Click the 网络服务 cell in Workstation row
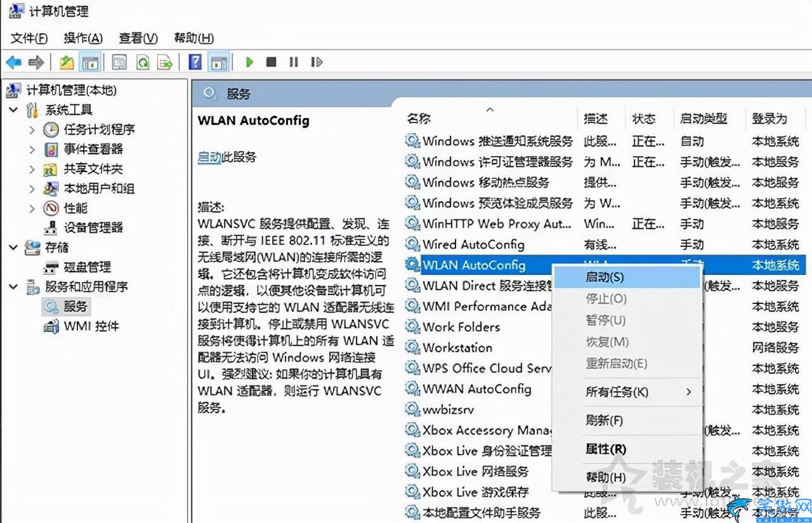Image resolution: width=812 pixels, height=523 pixels. 775,348
